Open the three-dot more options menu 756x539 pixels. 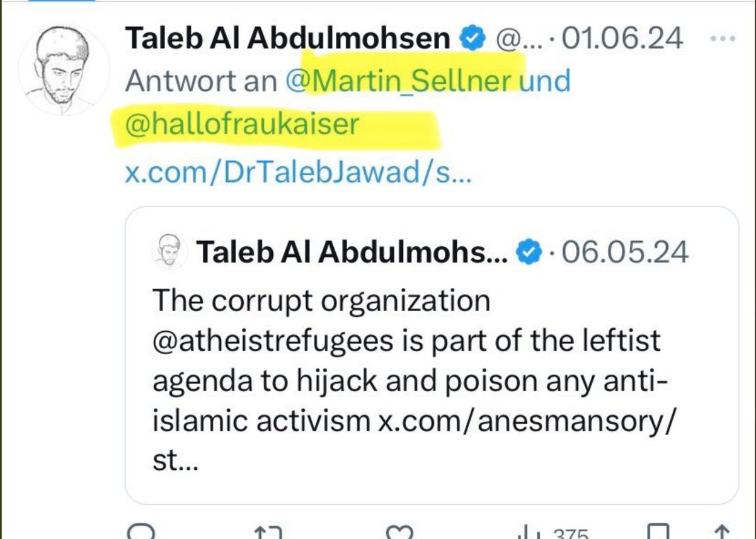point(723,38)
